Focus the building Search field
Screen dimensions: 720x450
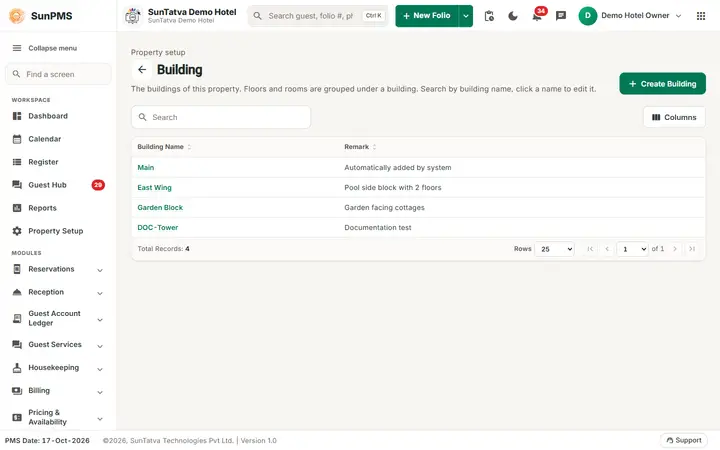(x=221, y=118)
